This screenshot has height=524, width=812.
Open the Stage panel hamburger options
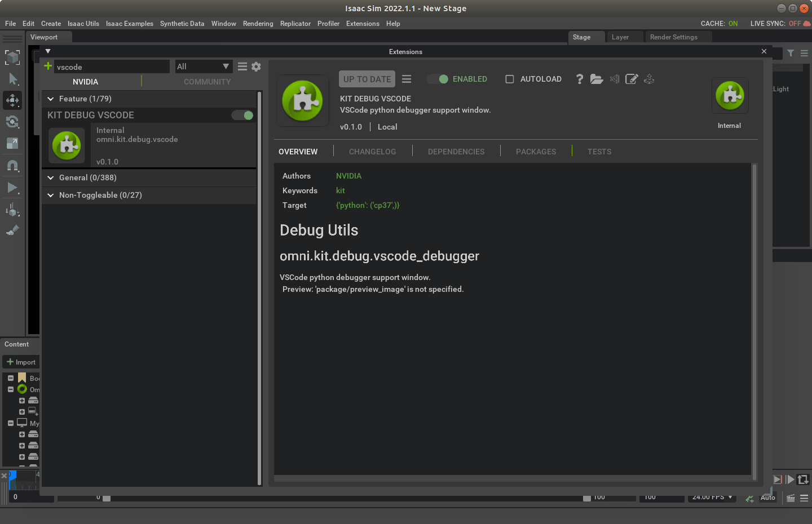point(804,53)
